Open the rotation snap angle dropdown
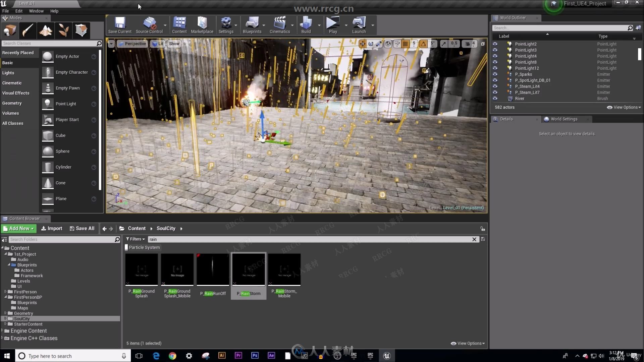This screenshot has height=362, width=644. pyautogui.click(x=433, y=44)
